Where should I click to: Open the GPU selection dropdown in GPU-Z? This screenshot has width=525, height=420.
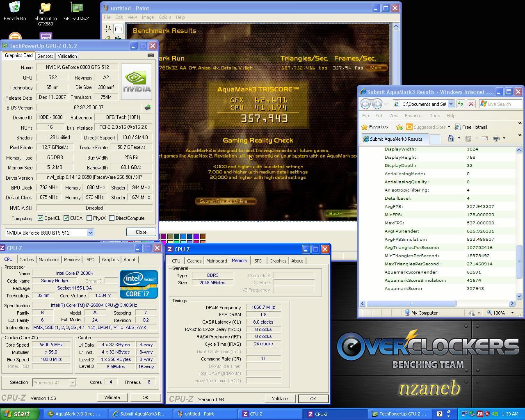click(90, 233)
